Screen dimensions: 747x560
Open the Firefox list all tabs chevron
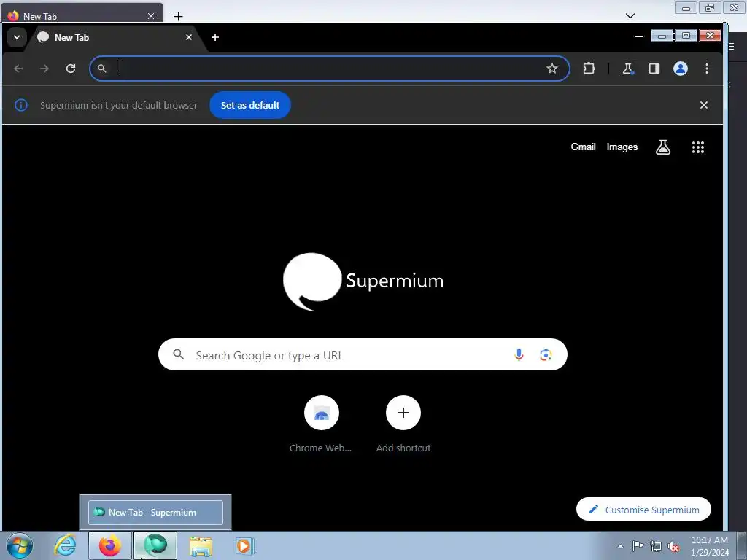pos(630,16)
